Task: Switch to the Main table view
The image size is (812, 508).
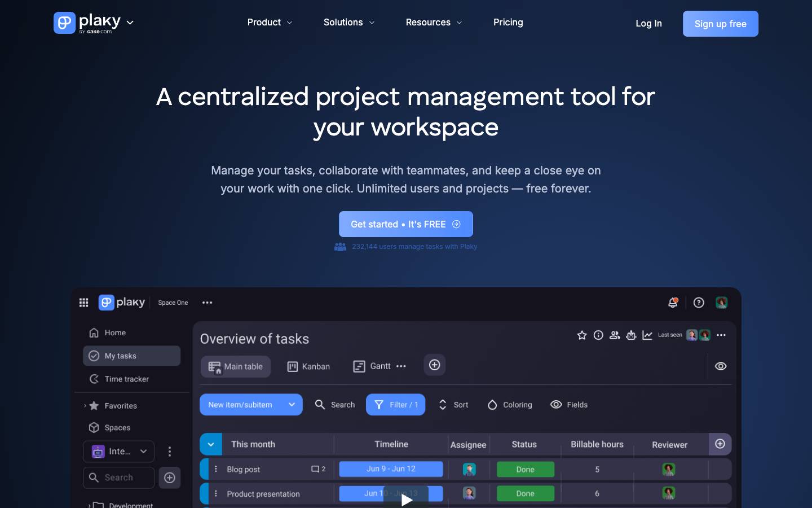Action: coord(236,367)
